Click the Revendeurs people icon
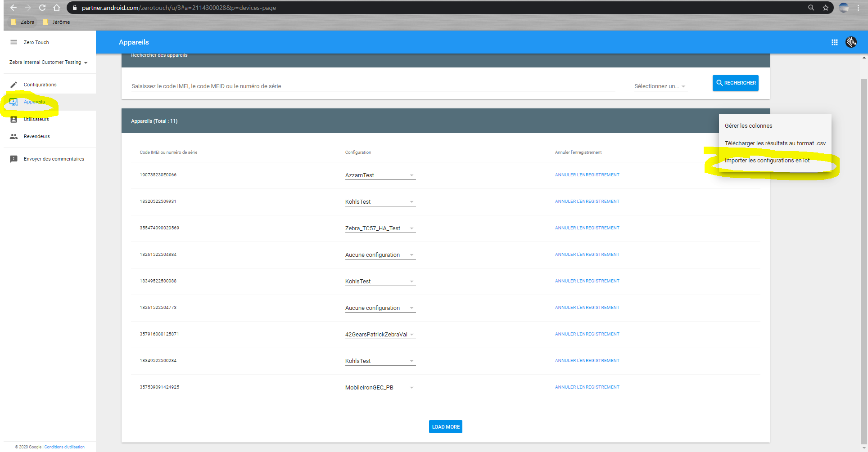This screenshot has height=452, width=868. pyautogui.click(x=14, y=136)
